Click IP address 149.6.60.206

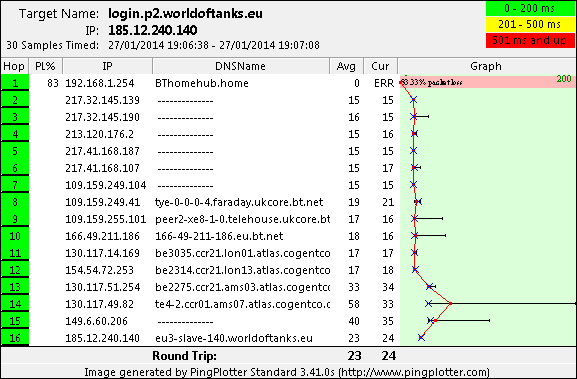(x=96, y=321)
